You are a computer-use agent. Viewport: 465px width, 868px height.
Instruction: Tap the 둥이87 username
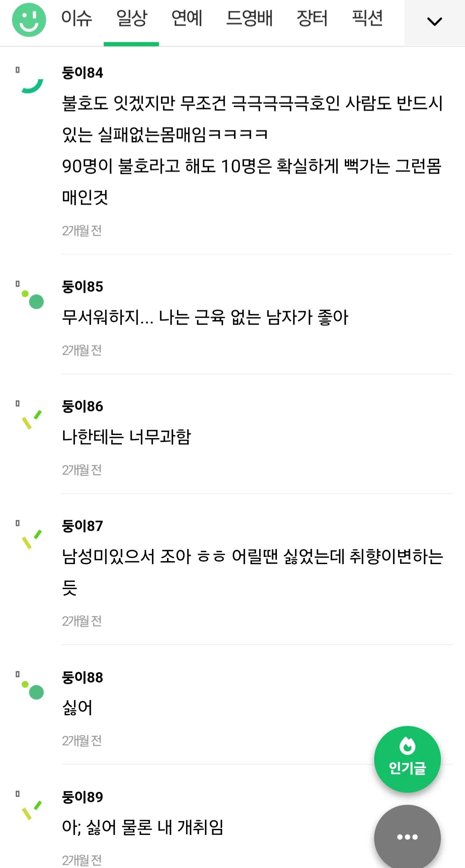(x=83, y=526)
